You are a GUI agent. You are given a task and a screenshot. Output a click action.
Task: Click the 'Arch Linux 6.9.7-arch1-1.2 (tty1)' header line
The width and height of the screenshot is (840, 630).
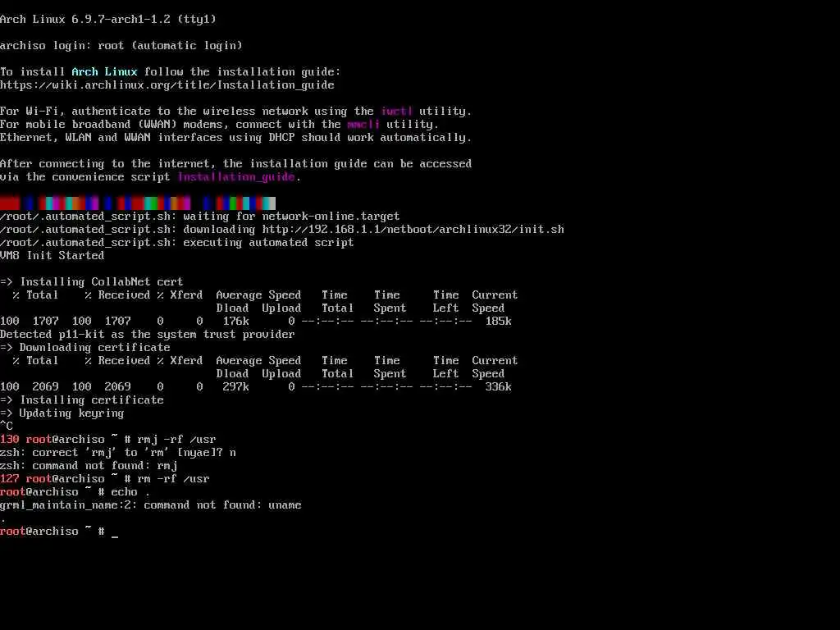[108, 20]
